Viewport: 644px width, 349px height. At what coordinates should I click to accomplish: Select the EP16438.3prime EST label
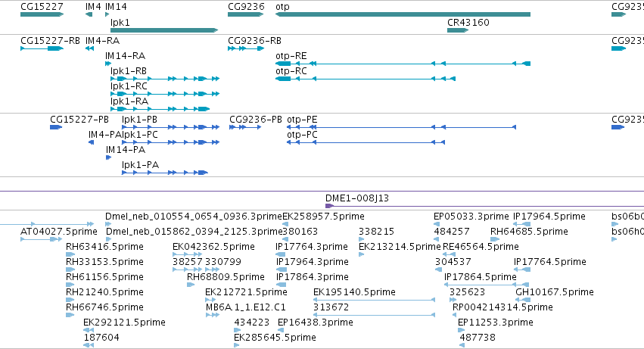[316, 323]
